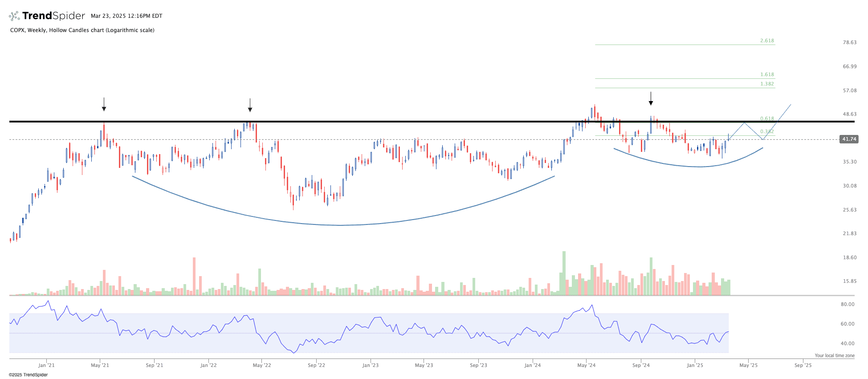
Task: Select the 1.618 Fibonacci extension label
Action: (x=767, y=74)
